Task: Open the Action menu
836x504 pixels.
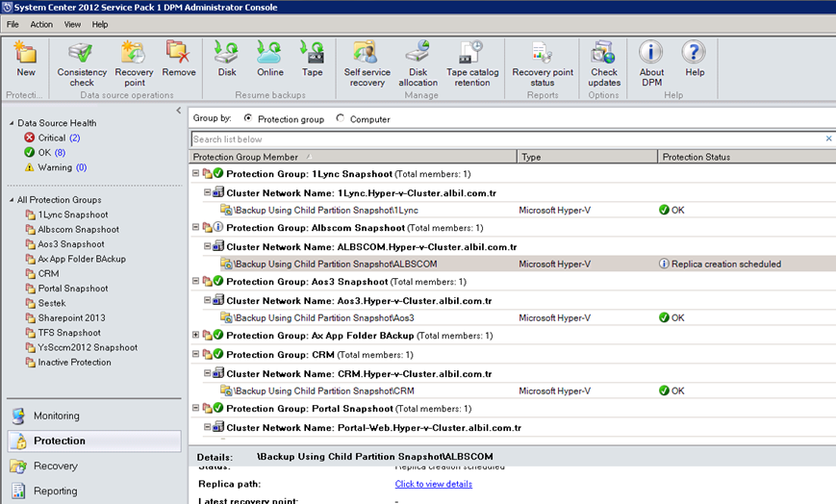Action: [x=41, y=25]
